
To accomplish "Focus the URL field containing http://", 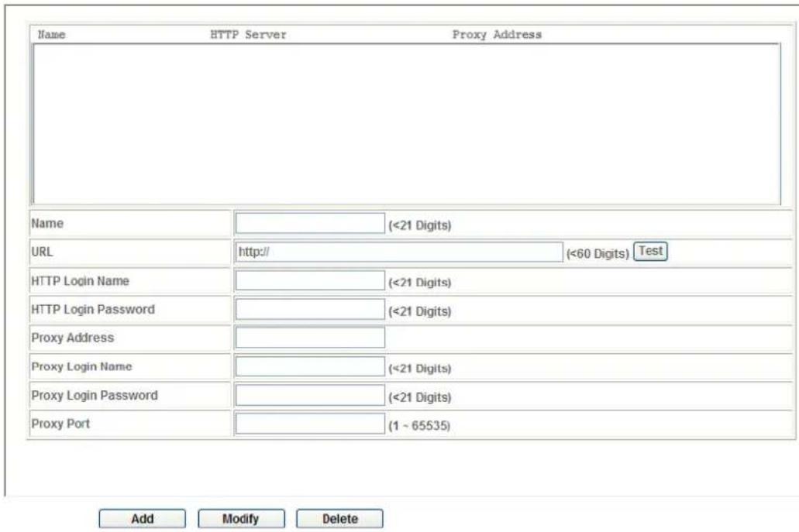I will pyautogui.click(x=399, y=252).
